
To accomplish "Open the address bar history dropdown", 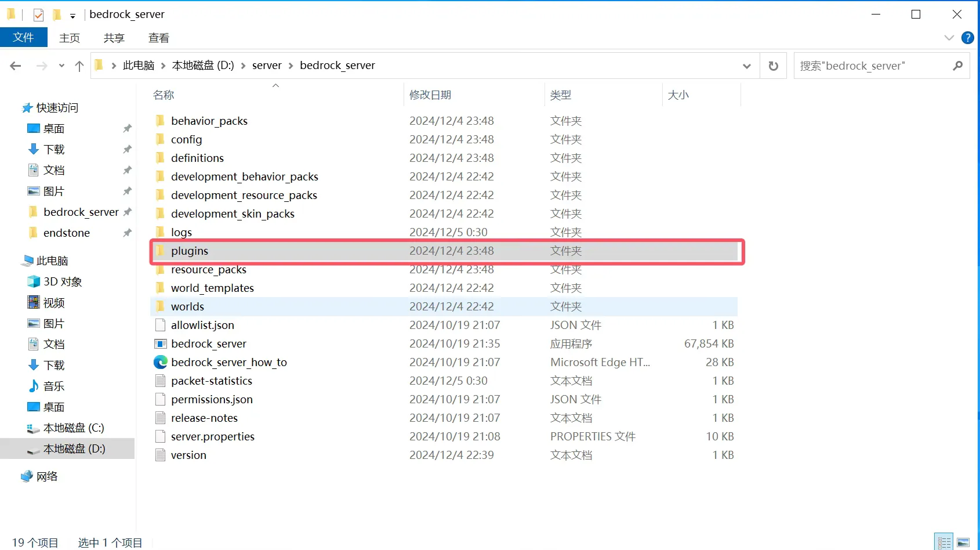I will pyautogui.click(x=747, y=66).
